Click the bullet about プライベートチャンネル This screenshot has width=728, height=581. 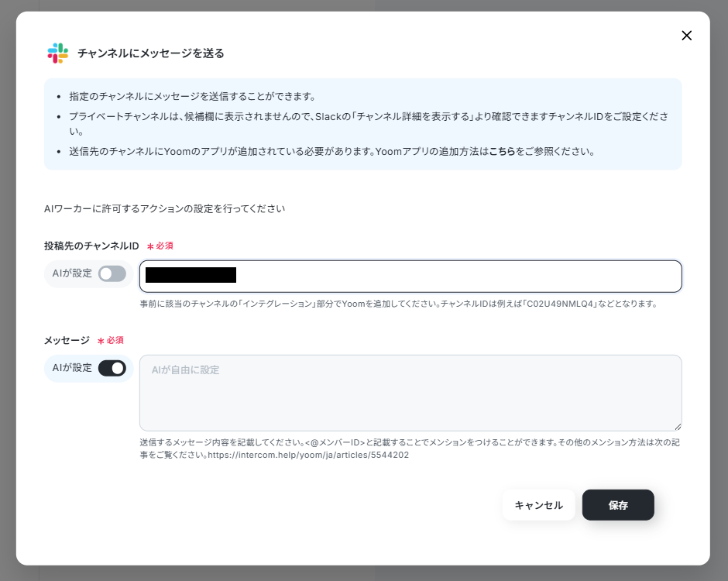[369, 123]
